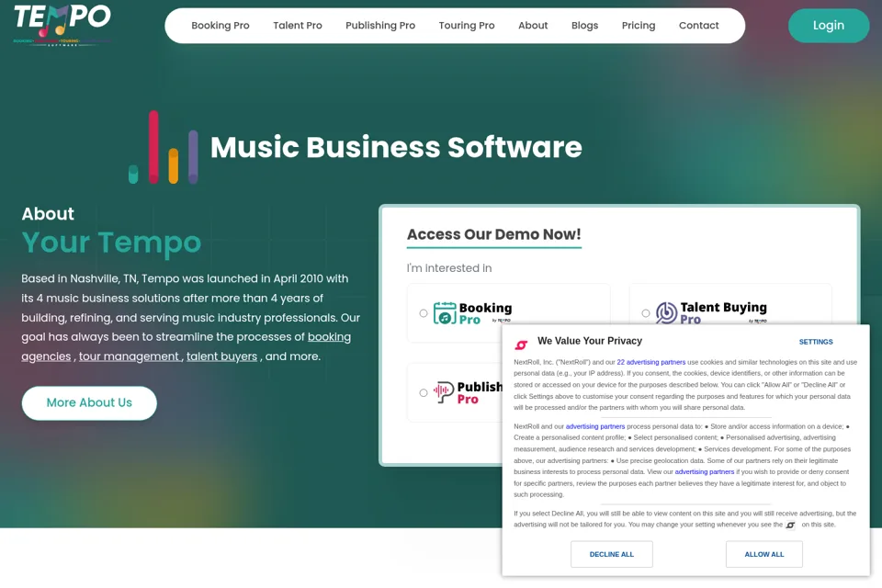Click the More About Us button
The width and height of the screenshot is (882, 588).
tap(89, 403)
